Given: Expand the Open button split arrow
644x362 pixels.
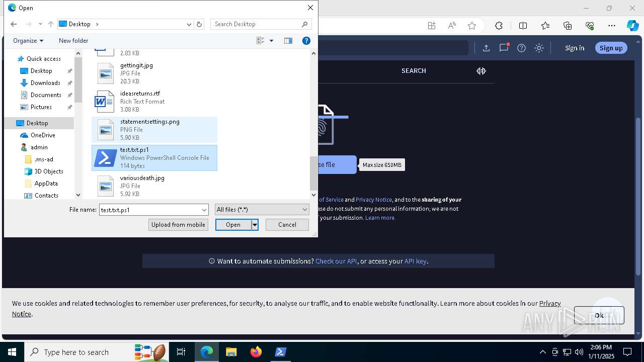Looking at the screenshot, I should (255, 225).
